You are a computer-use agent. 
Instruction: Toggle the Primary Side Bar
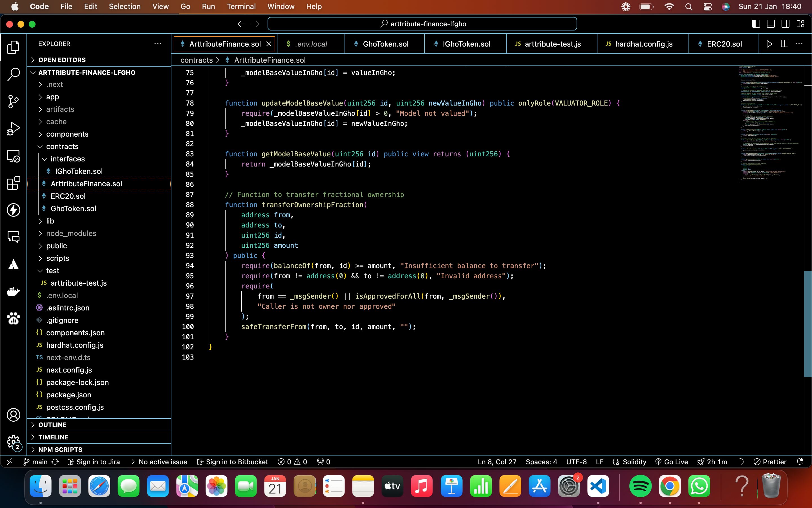point(756,24)
